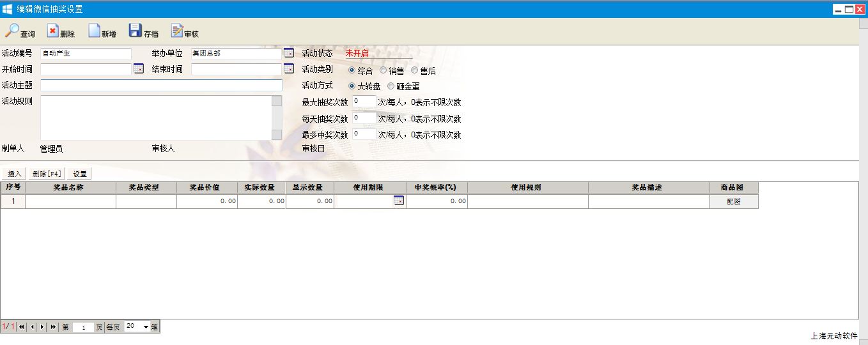868x345 pixels.
Task: Select the 售后 activity category radio
Action: tap(415, 71)
